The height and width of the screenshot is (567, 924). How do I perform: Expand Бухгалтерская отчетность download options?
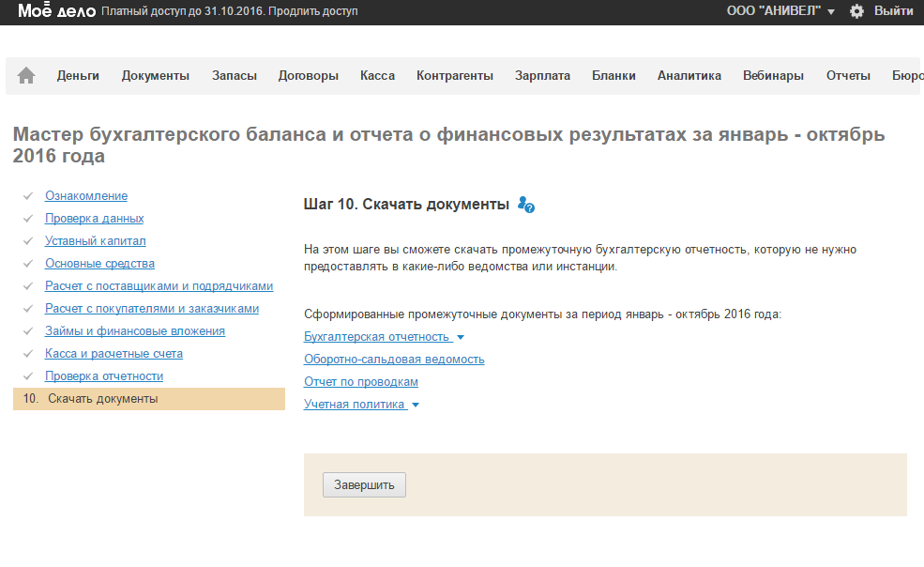point(384,337)
